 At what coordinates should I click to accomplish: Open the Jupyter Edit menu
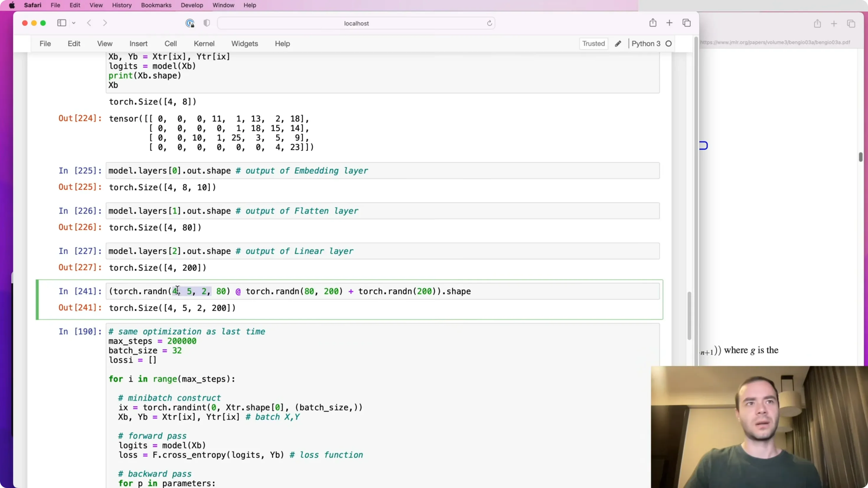pos(74,43)
